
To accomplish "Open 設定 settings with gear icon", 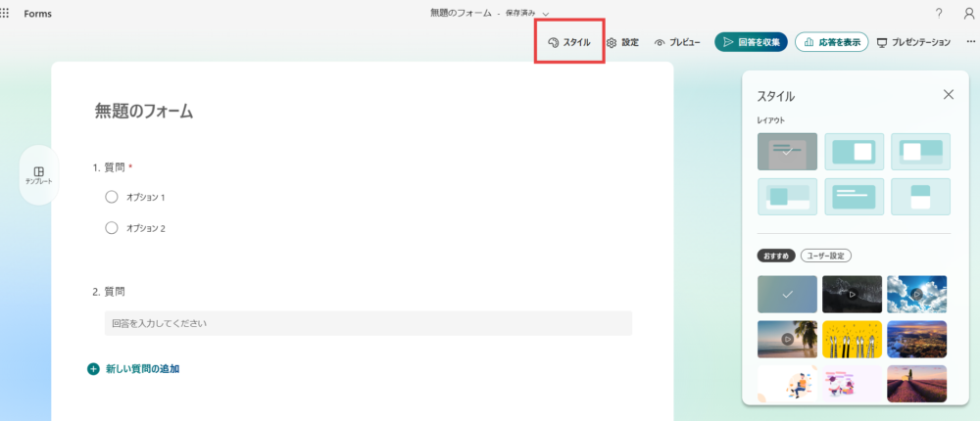I will (x=622, y=42).
